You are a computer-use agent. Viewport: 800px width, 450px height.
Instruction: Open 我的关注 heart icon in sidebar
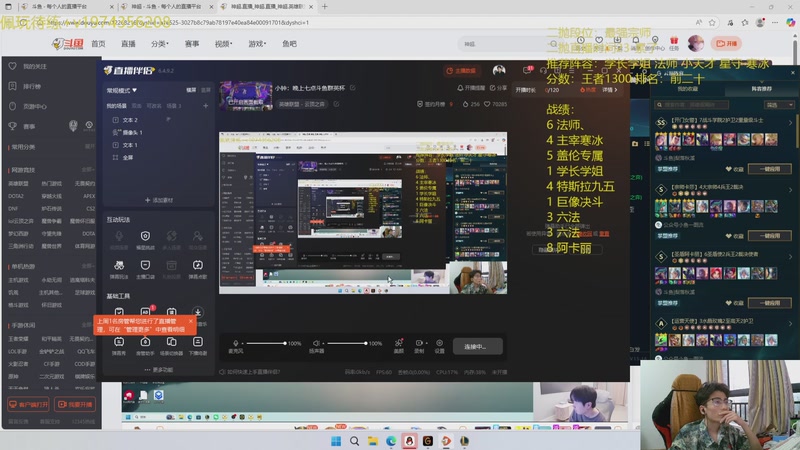click(13, 66)
